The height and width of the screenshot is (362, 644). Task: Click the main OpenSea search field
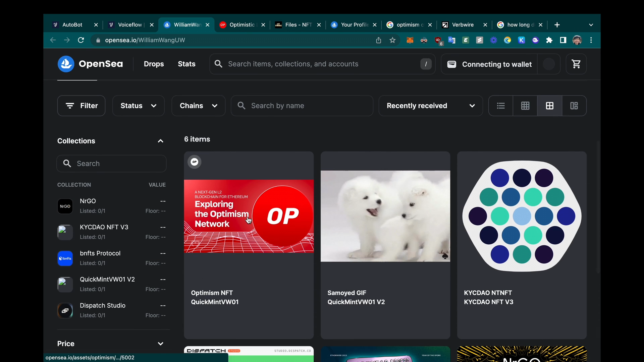322,64
